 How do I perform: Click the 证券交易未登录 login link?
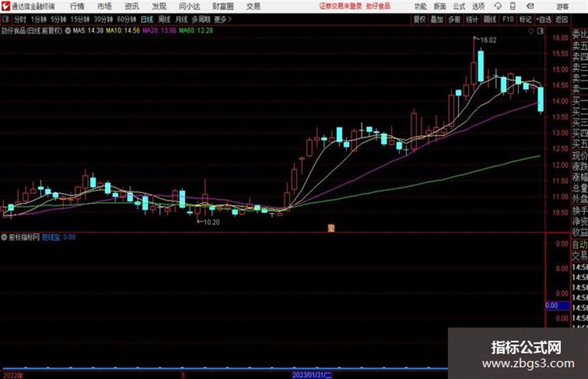pyautogui.click(x=340, y=6)
